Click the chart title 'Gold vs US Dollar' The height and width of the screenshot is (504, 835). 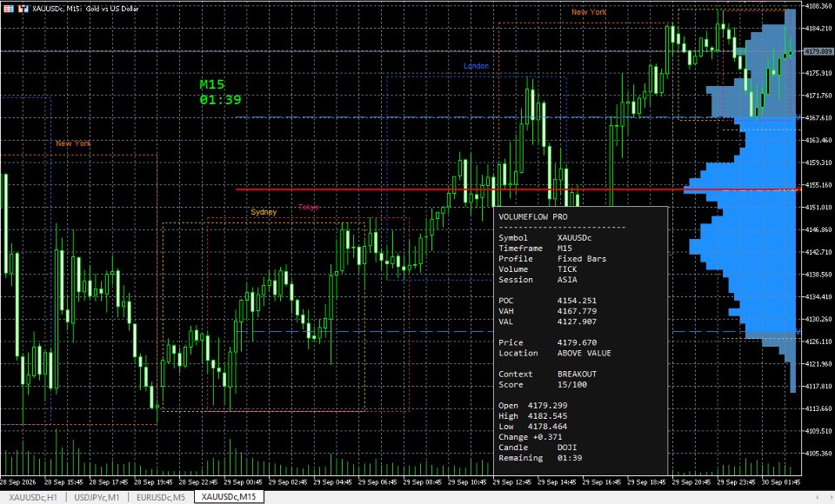[x=112, y=9]
